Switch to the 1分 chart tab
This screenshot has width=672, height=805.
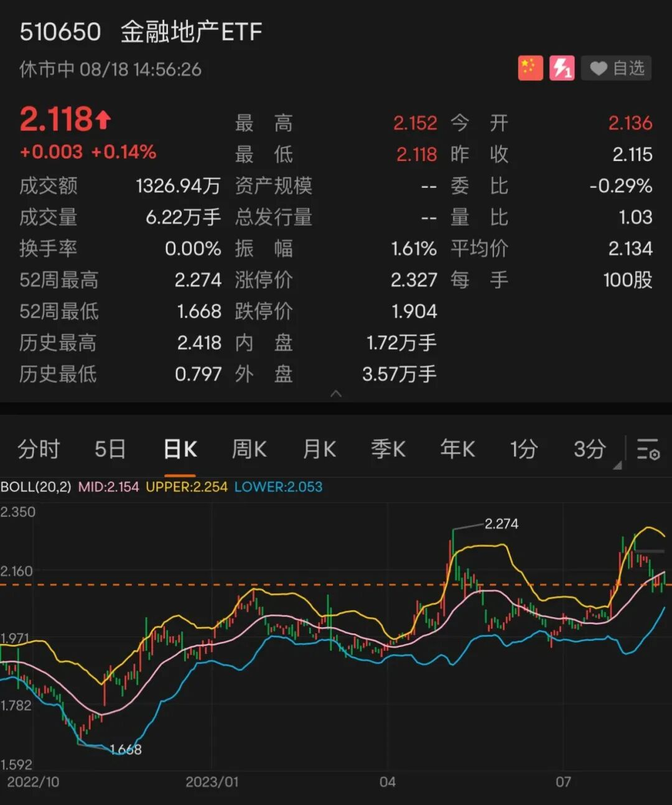524,449
